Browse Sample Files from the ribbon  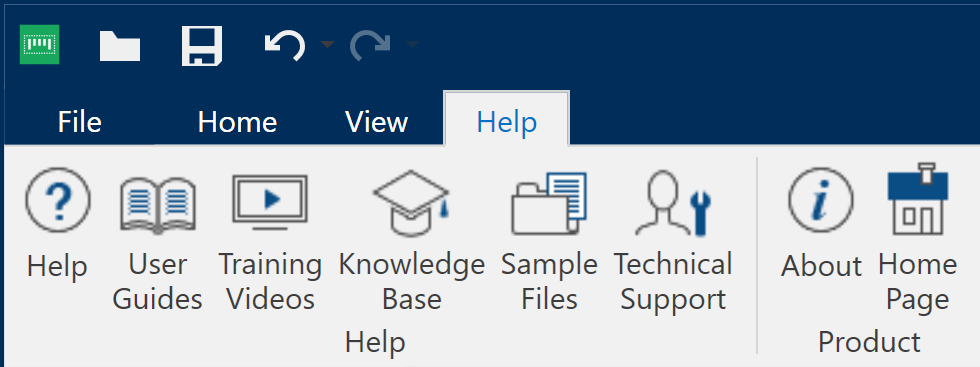click(549, 203)
